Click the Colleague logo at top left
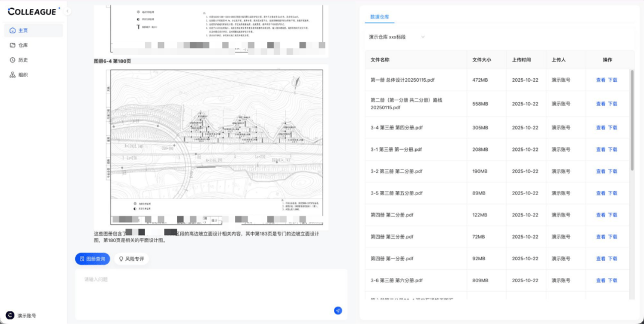 33,11
